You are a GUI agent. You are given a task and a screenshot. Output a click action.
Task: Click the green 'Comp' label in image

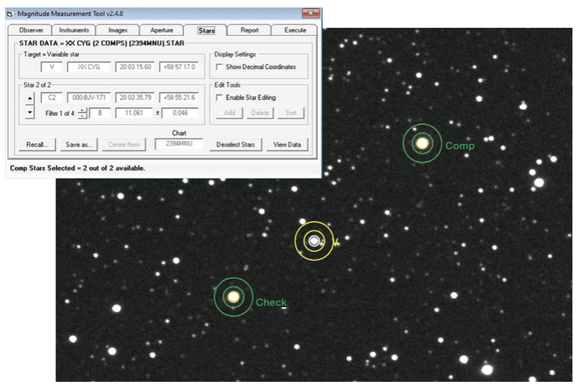(x=460, y=146)
